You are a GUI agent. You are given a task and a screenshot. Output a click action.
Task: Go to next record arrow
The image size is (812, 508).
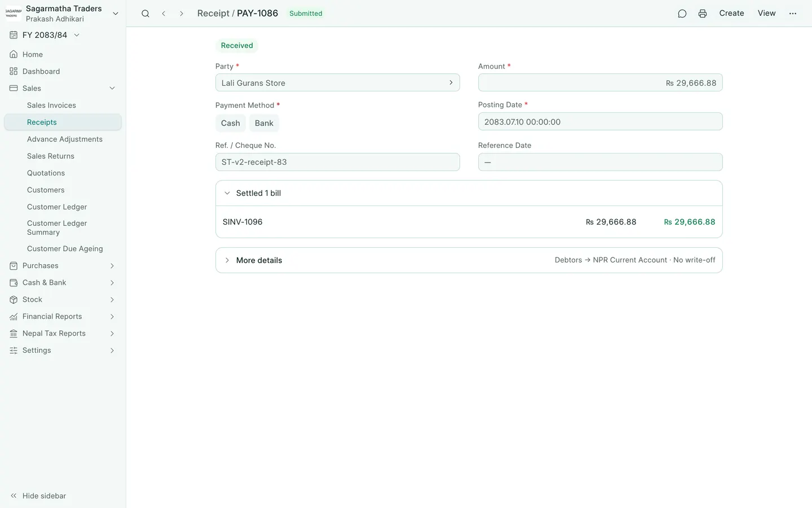coord(181,14)
